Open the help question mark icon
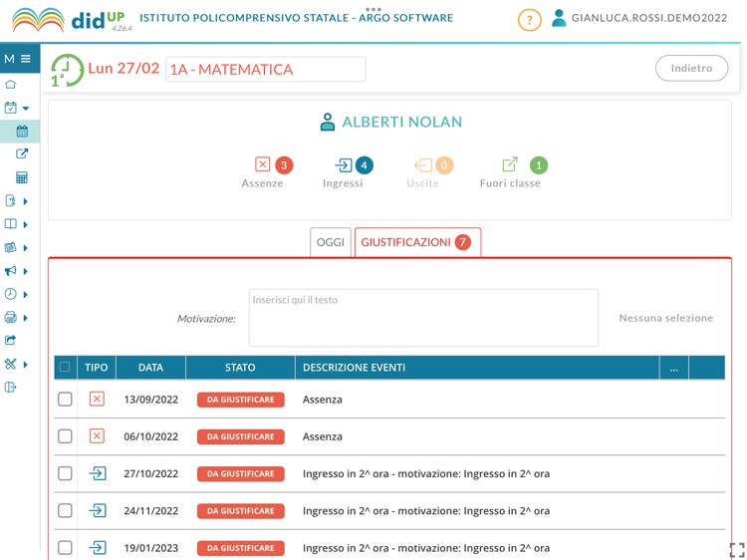The height and width of the screenshot is (560, 747). (529, 20)
